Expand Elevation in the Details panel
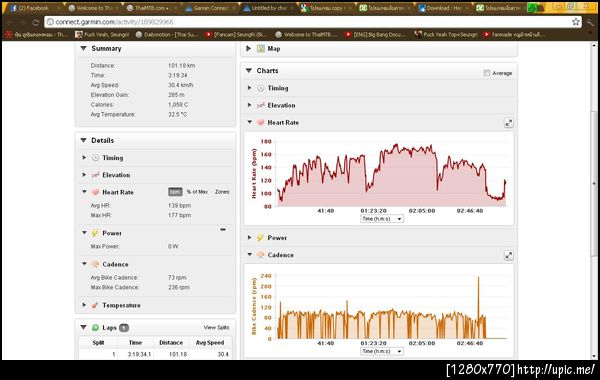 (84, 175)
